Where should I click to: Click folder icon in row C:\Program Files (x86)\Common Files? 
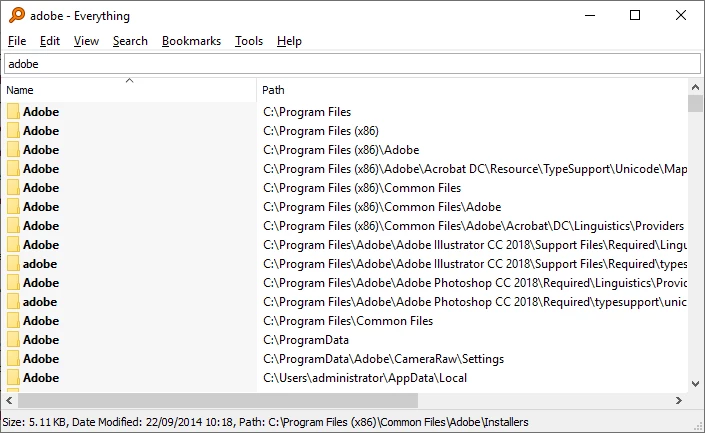(13, 187)
